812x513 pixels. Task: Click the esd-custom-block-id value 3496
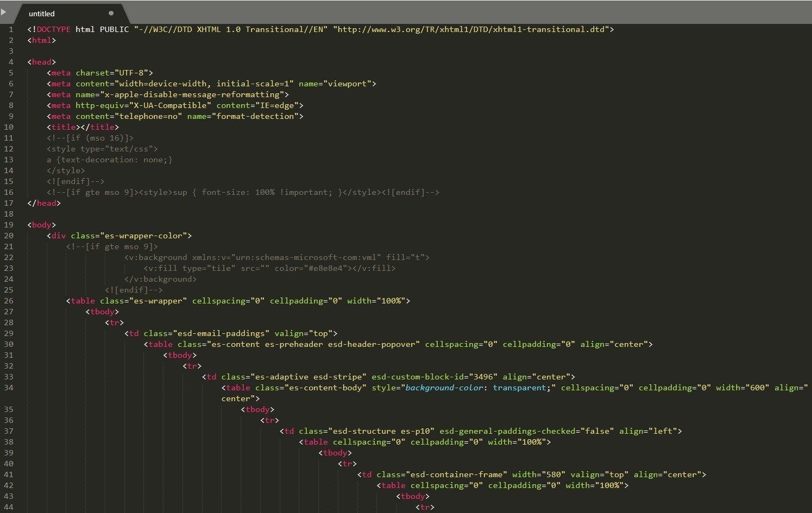tap(484, 377)
